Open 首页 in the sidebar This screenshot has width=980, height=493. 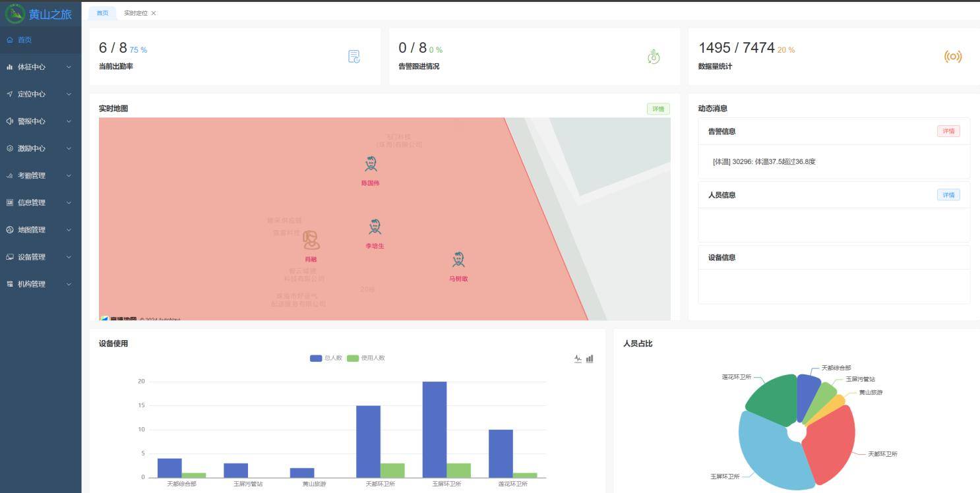tap(24, 40)
